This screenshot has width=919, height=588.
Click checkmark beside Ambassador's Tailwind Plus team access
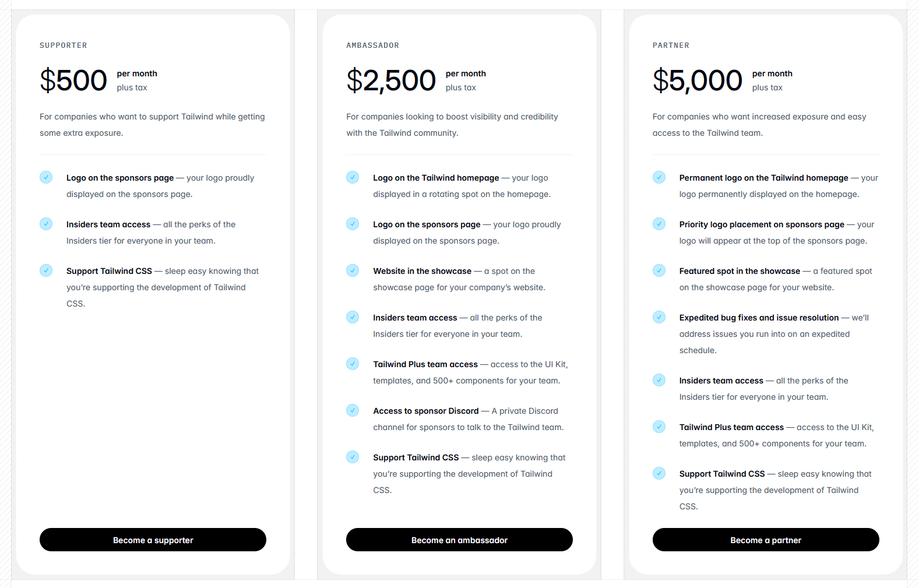click(353, 364)
